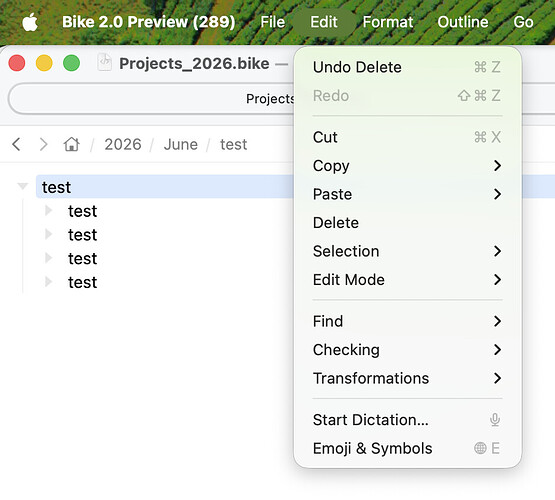Open the Checking submenu
The image size is (555, 500).
pos(407,350)
